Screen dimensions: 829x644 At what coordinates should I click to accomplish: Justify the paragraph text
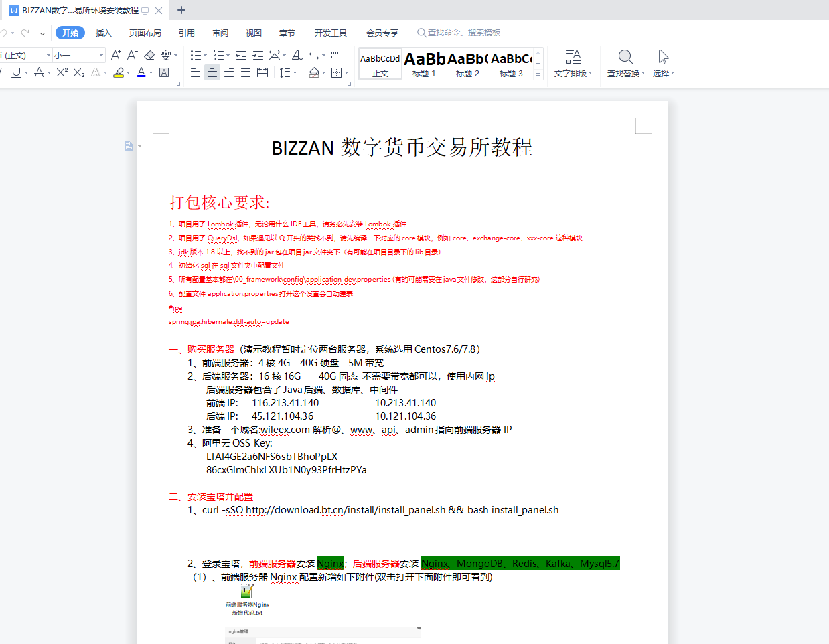[246, 72]
